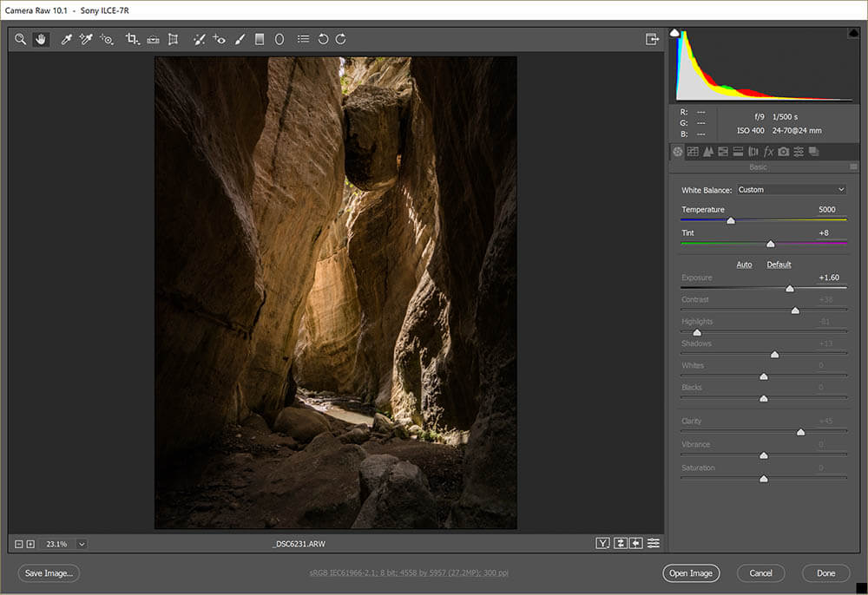The width and height of the screenshot is (868, 595).
Task: Select the White Balance eyedropper tool
Action: 65,38
